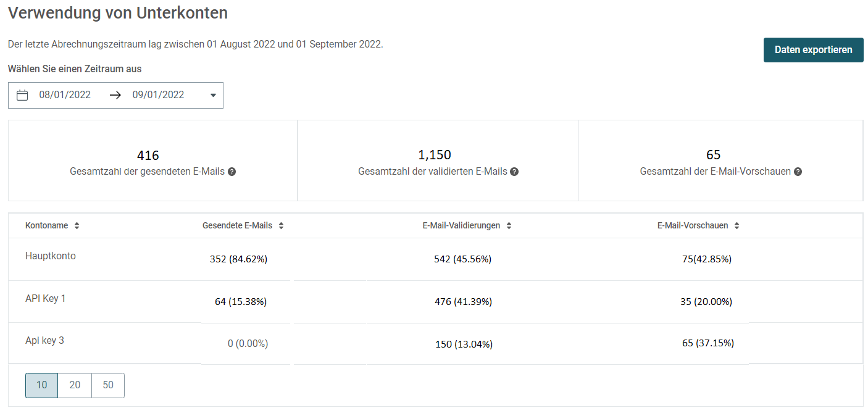868x413 pixels.
Task: Sort by E-Mail-Validierungen column arrows
Action: (509, 226)
